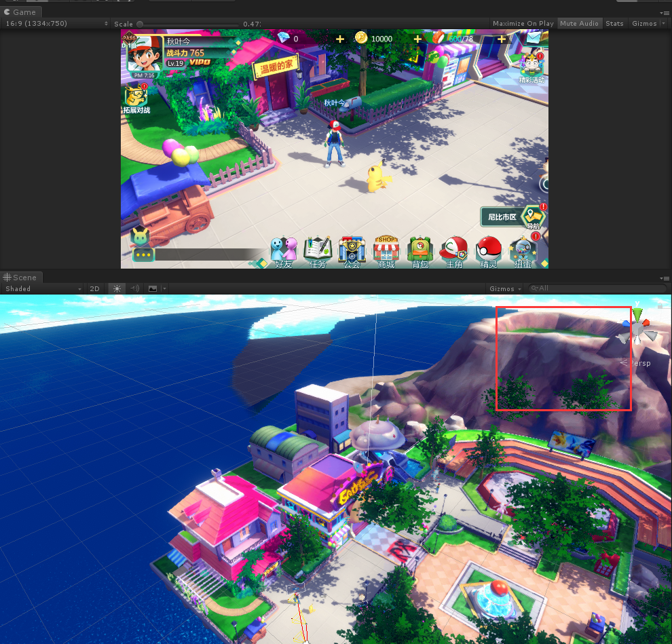The height and width of the screenshot is (644, 672).
Task: Open the mail envelope icon in game view
Action: coord(531,38)
